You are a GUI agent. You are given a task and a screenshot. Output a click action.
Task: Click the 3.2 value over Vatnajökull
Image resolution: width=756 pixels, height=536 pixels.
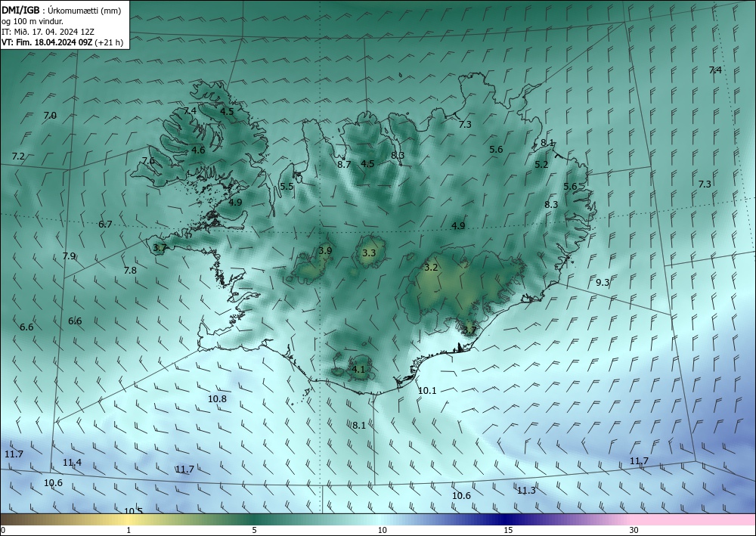point(431,268)
